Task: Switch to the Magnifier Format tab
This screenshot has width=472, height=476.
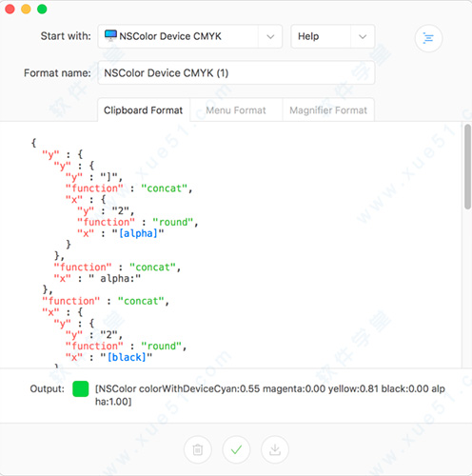Action: point(328,110)
